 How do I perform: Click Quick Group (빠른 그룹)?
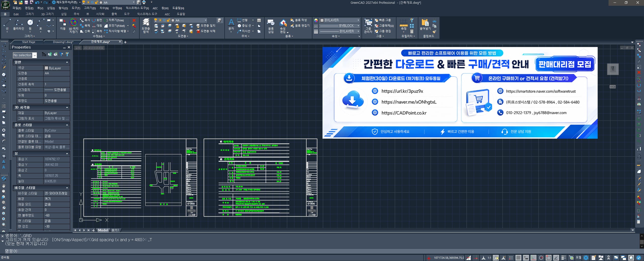tap(383, 20)
